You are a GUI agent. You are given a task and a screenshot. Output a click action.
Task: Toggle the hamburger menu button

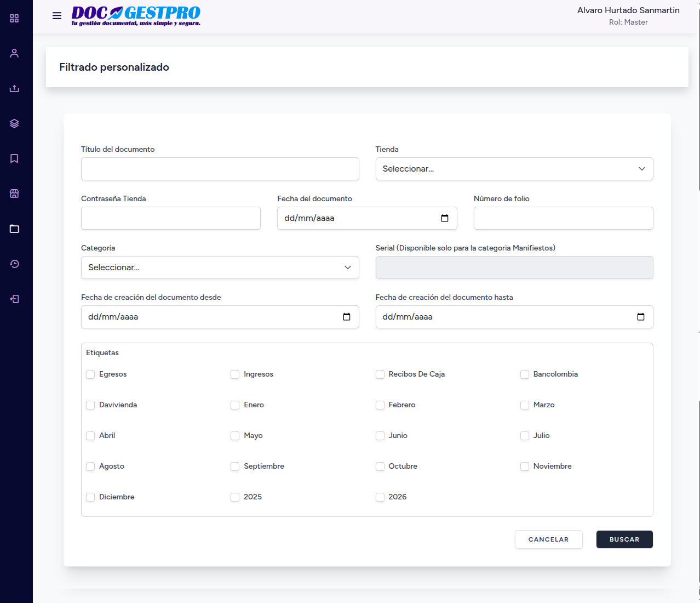tap(57, 15)
